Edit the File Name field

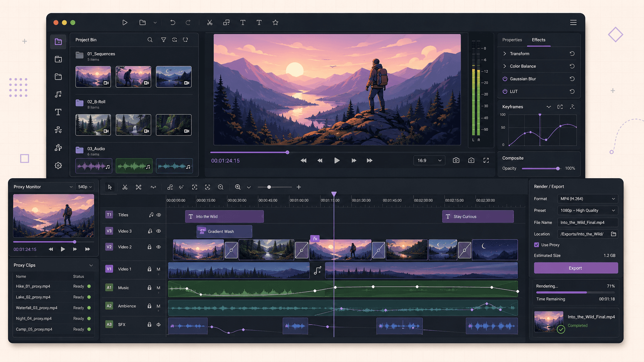point(587,222)
